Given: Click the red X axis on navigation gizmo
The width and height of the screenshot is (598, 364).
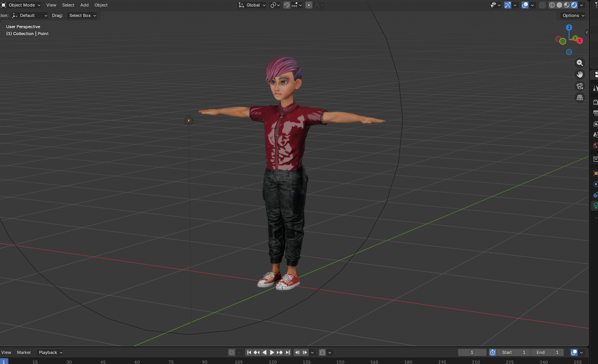Looking at the screenshot, I should pos(580,41).
